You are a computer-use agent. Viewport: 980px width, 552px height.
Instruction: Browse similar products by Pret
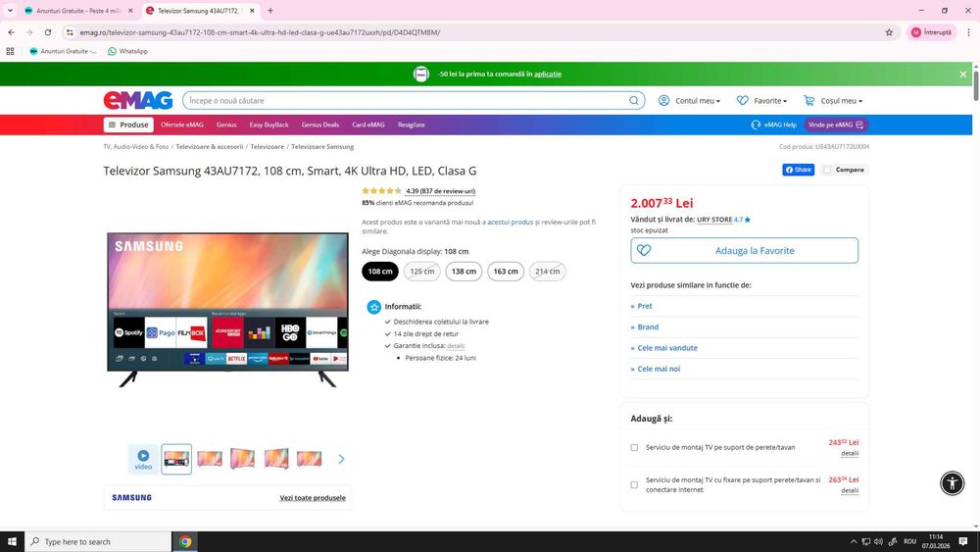[645, 306]
